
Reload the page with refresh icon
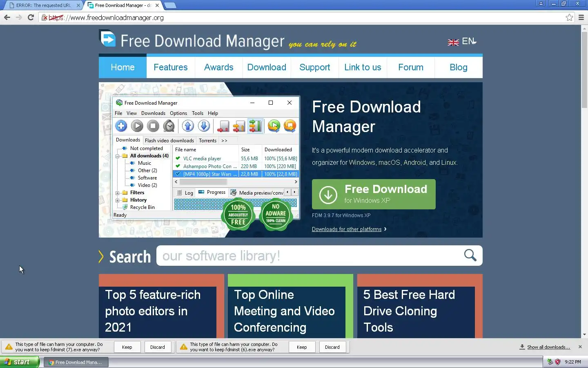31,17
